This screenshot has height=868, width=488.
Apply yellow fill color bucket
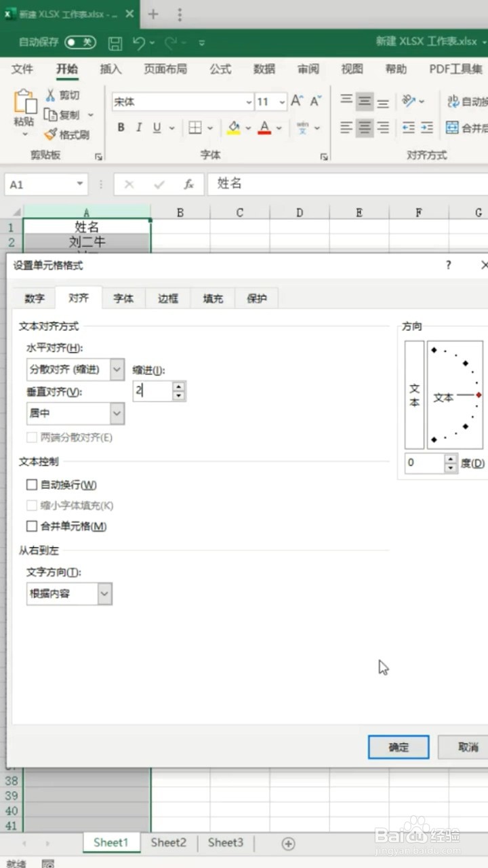click(x=234, y=127)
